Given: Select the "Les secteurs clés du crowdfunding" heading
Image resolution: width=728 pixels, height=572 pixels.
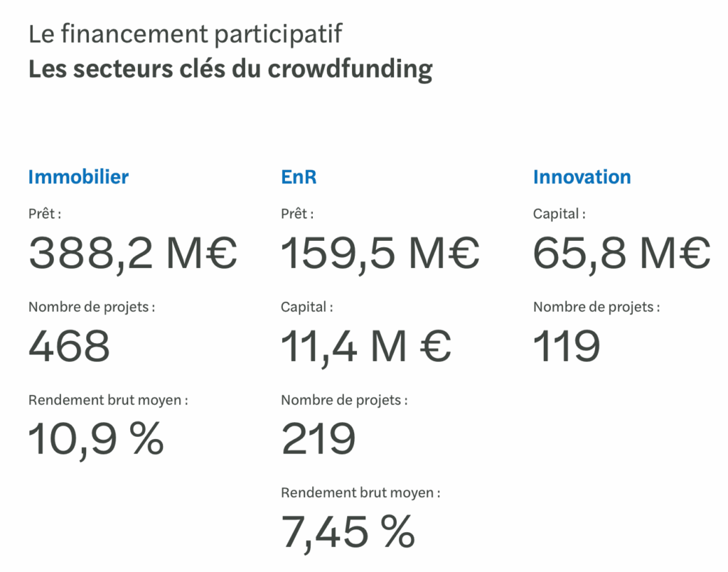Looking at the screenshot, I should pos(230,70).
